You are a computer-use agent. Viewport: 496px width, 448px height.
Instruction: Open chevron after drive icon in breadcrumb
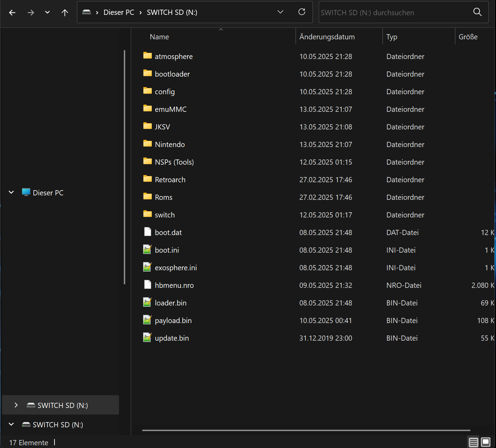(97, 12)
